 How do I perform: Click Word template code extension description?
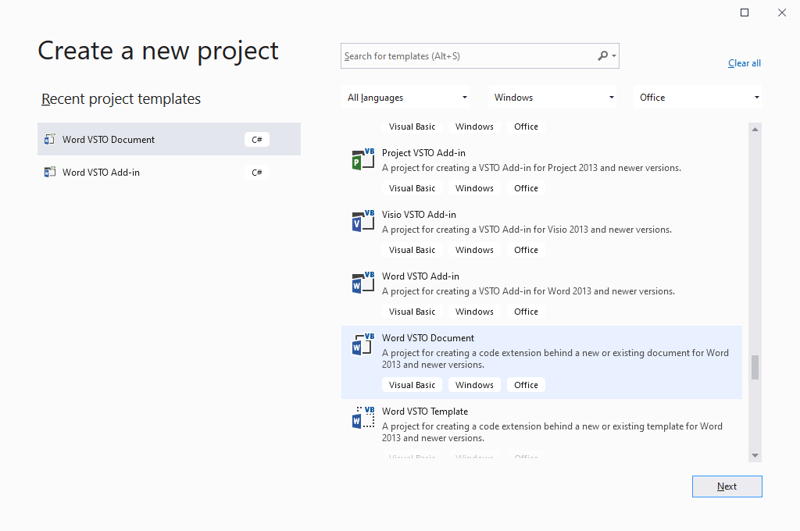pyautogui.click(x=552, y=432)
